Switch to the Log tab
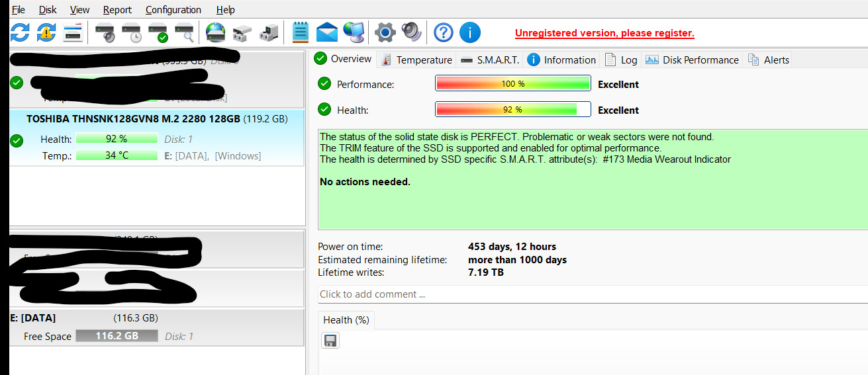Image resolution: width=868 pixels, height=375 pixels. click(x=621, y=60)
